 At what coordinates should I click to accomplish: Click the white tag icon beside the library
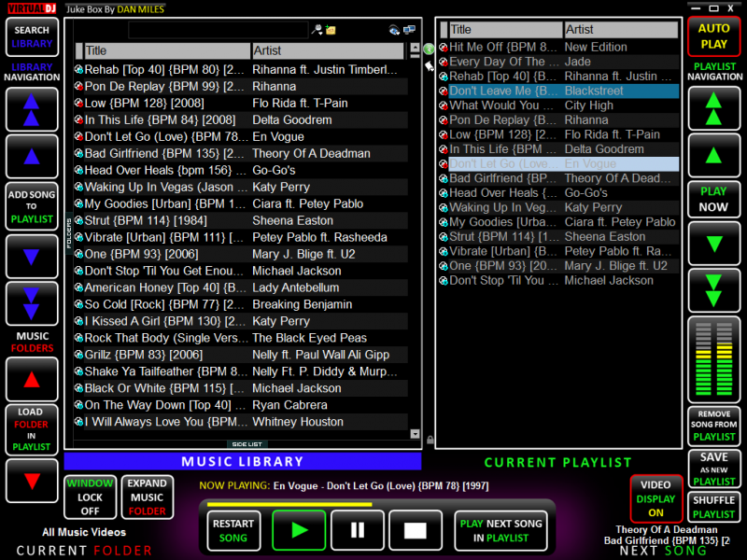click(x=430, y=65)
